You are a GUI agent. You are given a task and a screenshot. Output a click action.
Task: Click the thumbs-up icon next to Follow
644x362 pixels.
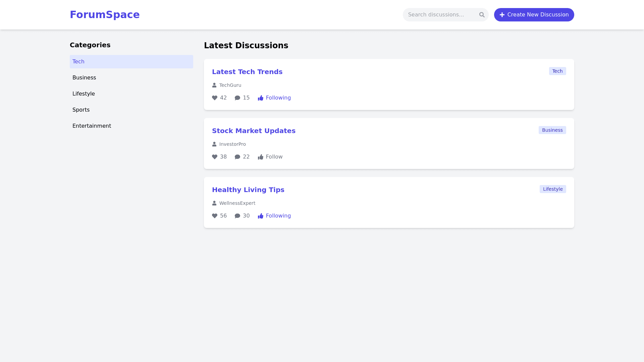coord(261,157)
